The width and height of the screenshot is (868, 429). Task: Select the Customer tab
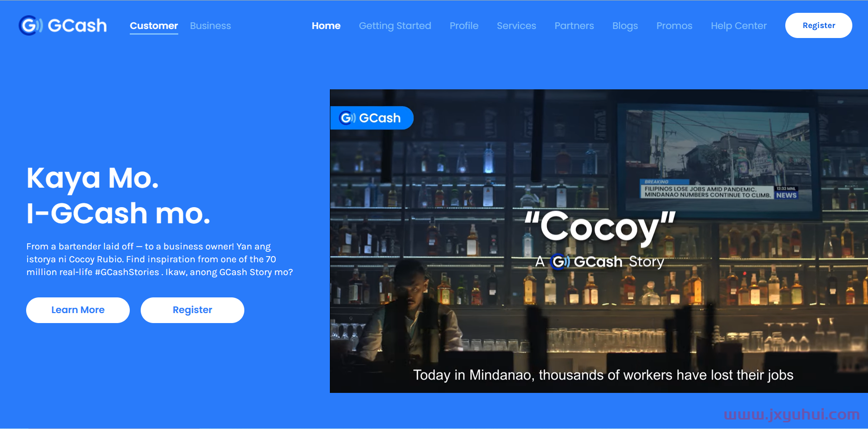tap(154, 26)
